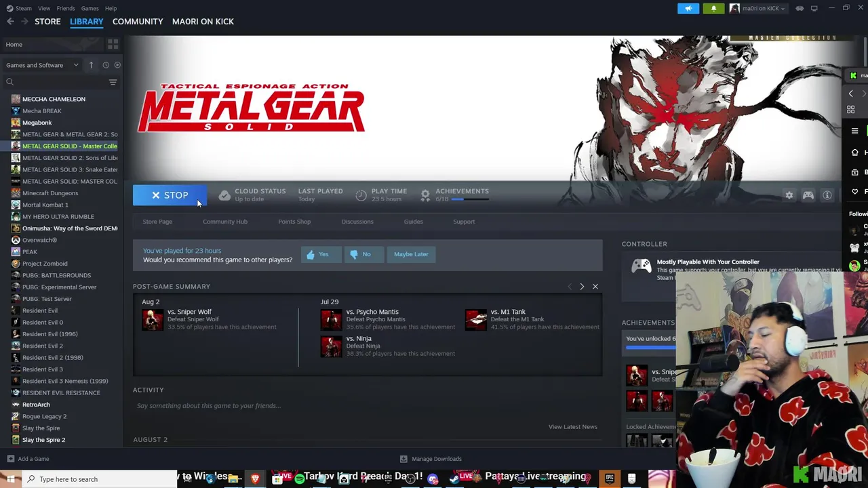Open the vs. Ninja achievement icon

331,346
